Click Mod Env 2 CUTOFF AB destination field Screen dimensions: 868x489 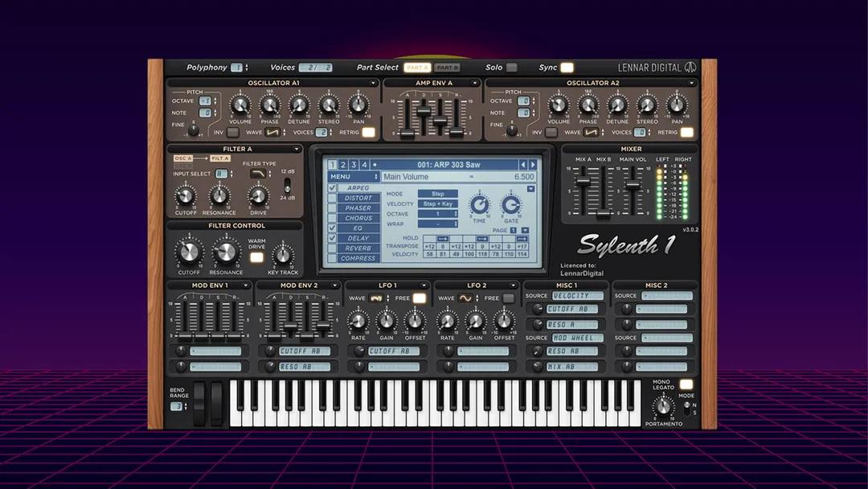point(305,351)
